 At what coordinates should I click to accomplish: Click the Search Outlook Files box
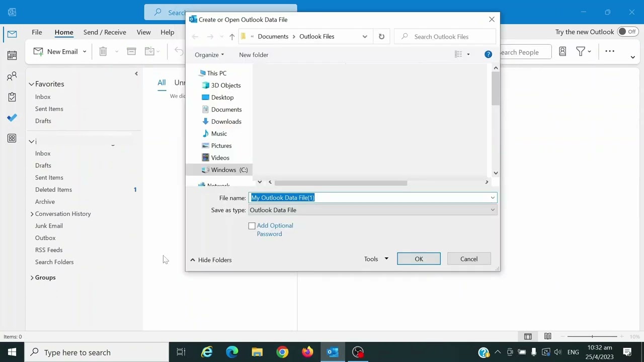(445, 37)
